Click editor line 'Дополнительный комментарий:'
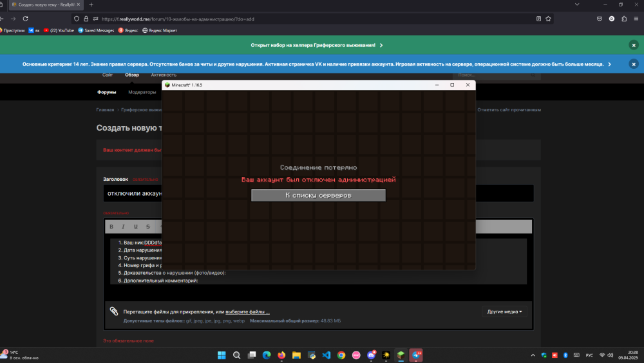Screen dimensions: 644x363 (160, 281)
